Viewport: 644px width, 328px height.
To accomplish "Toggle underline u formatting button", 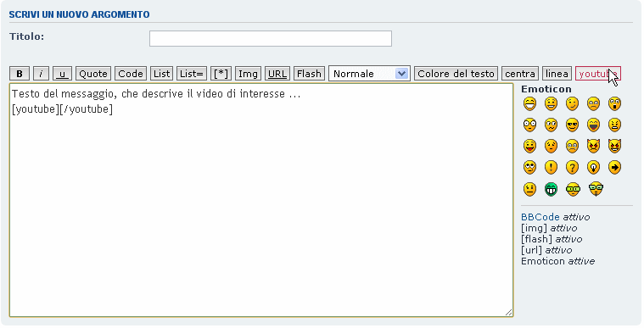I will coord(63,74).
